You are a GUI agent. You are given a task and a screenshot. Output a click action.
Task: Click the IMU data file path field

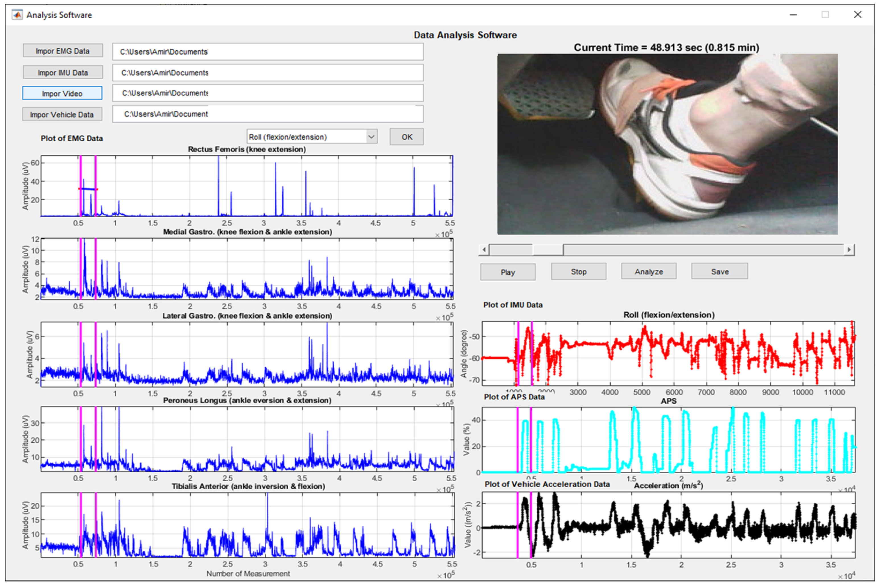[267, 73]
